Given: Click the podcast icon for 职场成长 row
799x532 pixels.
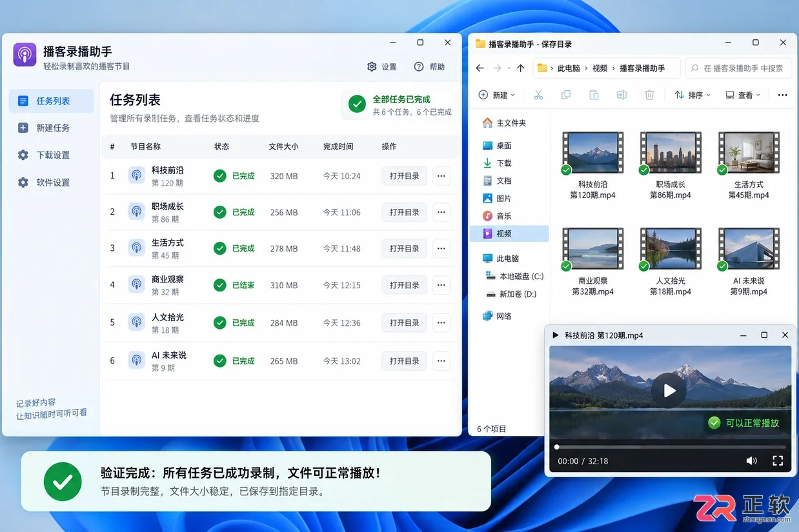Looking at the screenshot, I should 136,212.
